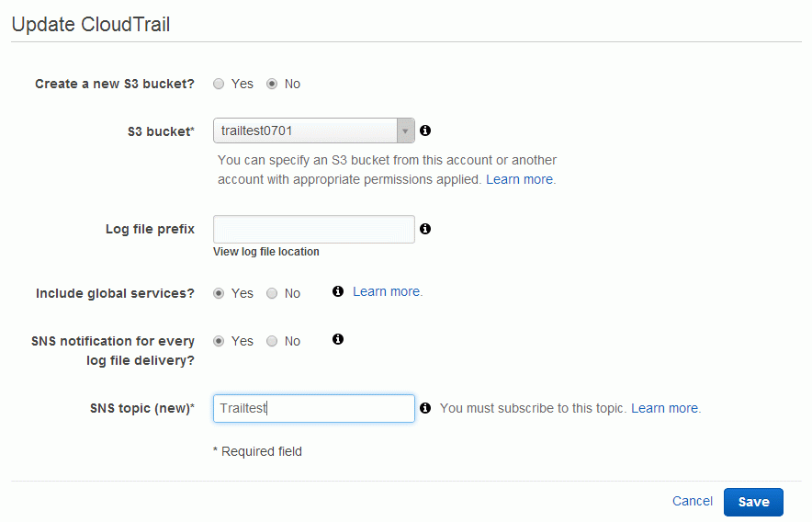This screenshot has width=812, height=522.
Task: Click the info icon for SNS notification option
Action: [x=338, y=339]
